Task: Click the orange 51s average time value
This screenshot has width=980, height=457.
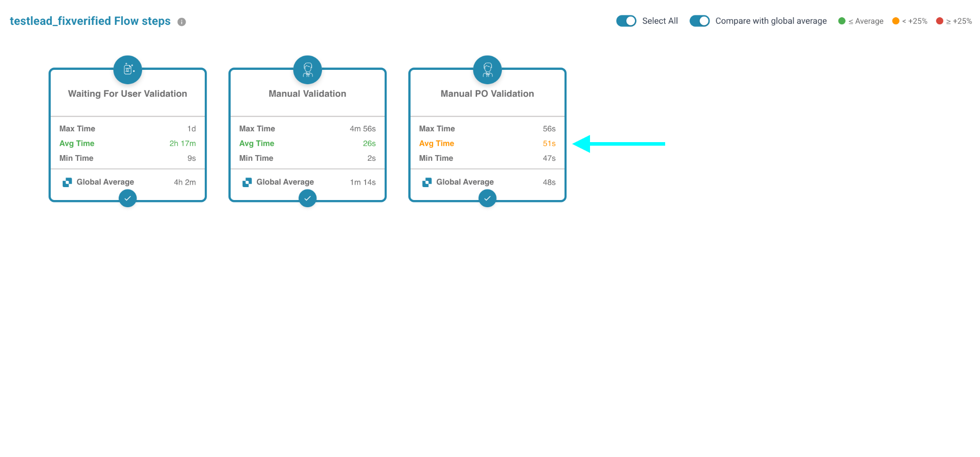Action: coord(549,144)
